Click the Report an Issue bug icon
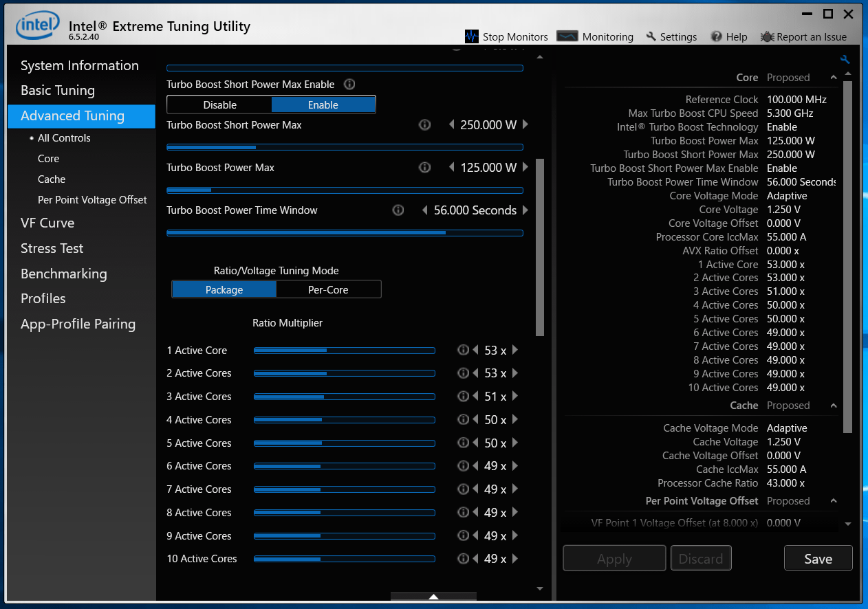Viewport: 868px width, 609px height. pyautogui.click(x=768, y=37)
